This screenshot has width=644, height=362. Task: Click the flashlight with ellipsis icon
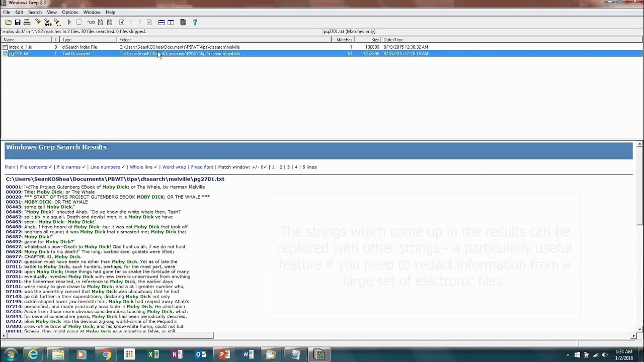(57, 22)
